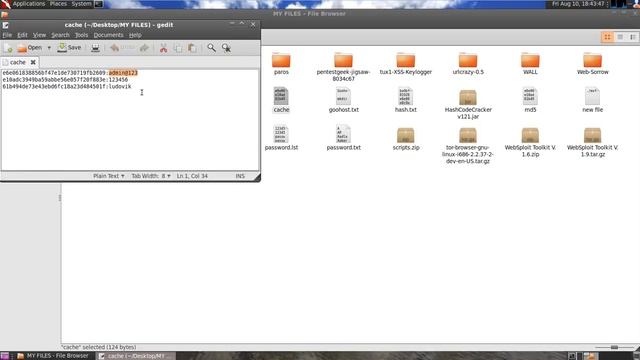Open the gedit Documents menu

pyautogui.click(x=108, y=35)
